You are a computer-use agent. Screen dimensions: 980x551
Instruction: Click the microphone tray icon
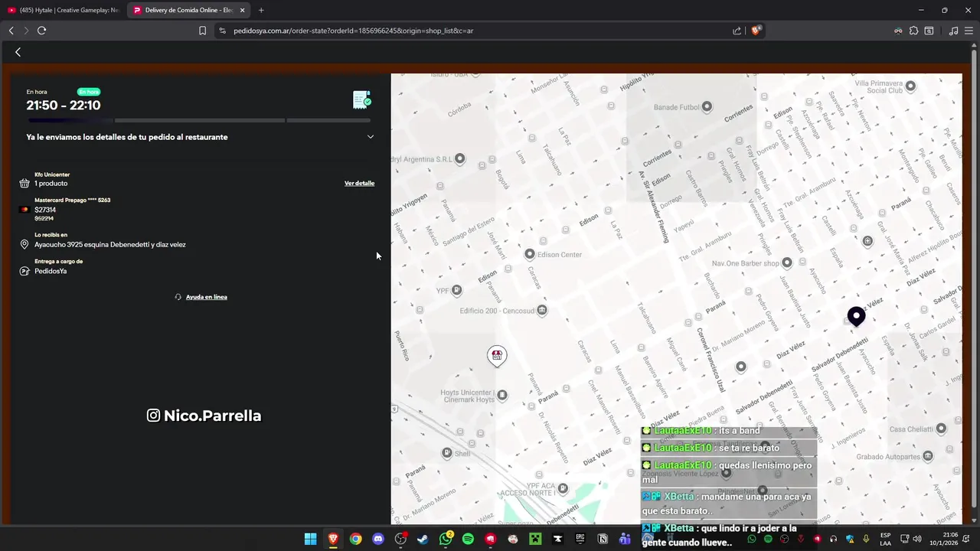pos(866,539)
